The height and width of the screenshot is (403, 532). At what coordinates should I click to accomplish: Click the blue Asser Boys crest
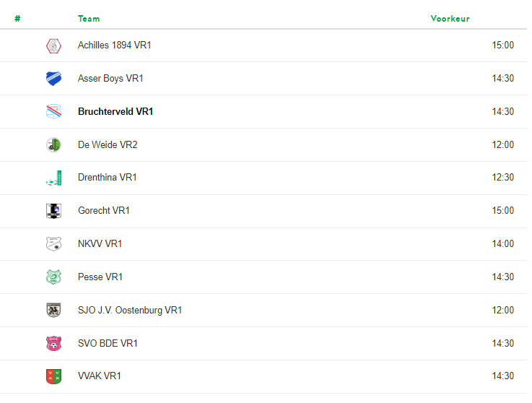tap(53, 79)
